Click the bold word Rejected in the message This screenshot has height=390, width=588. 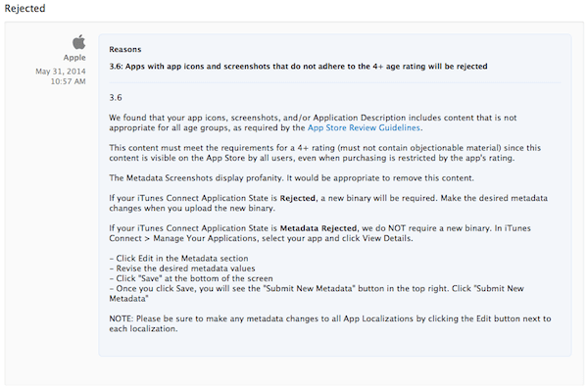click(297, 198)
